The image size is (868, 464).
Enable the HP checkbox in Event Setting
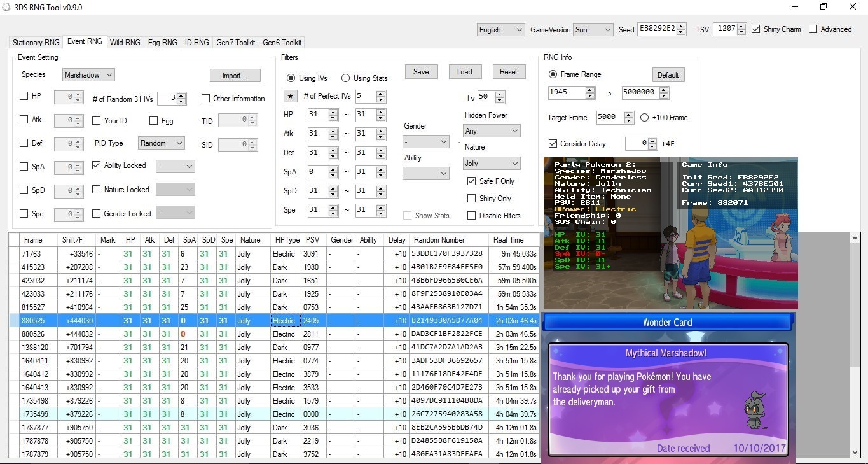click(24, 96)
